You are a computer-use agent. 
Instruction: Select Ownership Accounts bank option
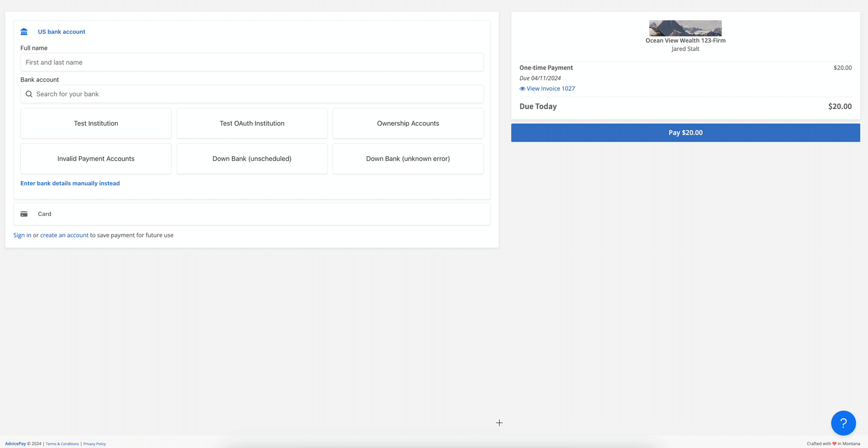click(x=408, y=124)
